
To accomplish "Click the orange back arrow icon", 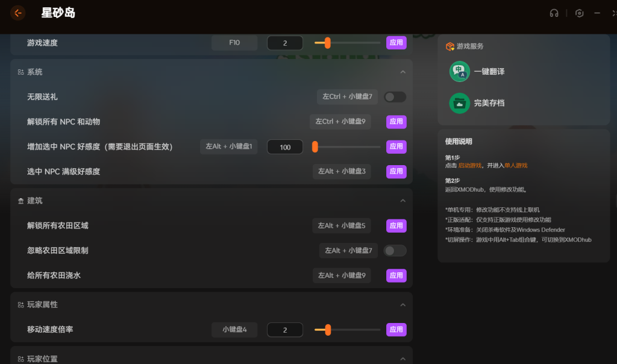I will [18, 13].
